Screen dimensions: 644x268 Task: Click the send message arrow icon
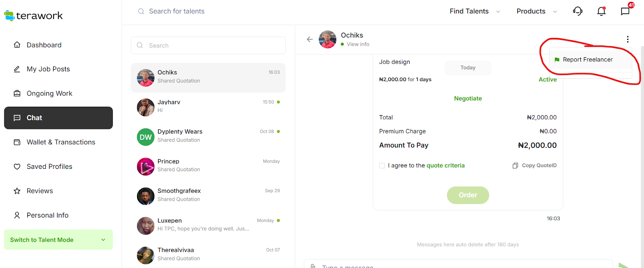click(x=623, y=265)
